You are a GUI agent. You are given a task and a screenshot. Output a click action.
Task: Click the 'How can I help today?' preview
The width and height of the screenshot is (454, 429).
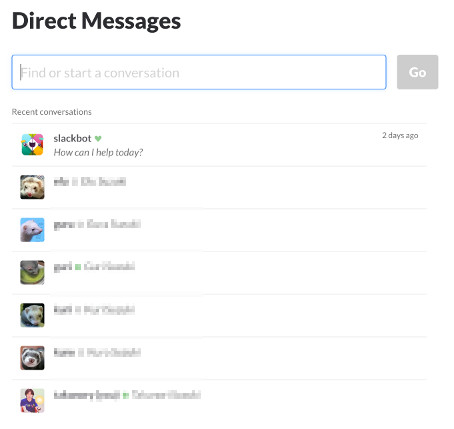(98, 153)
